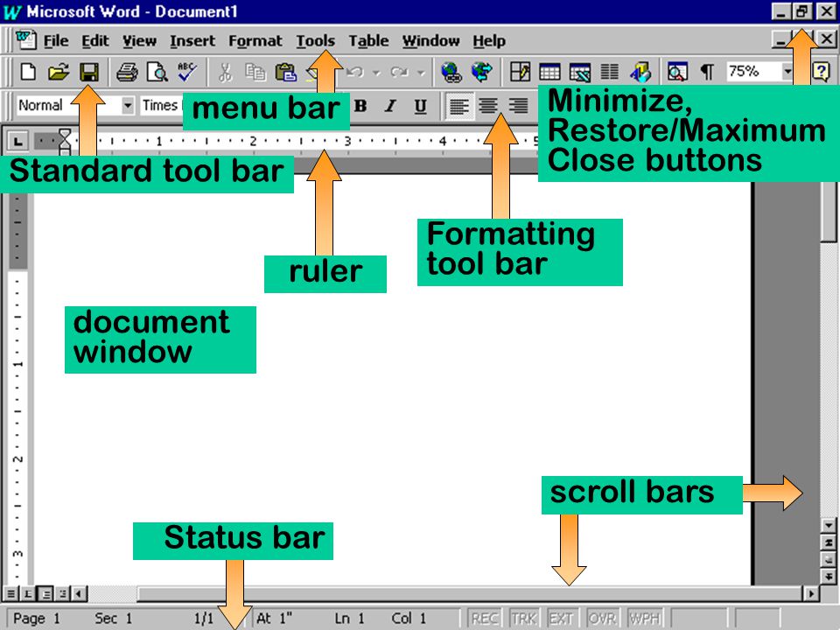Image resolution: width=840 pixels, height=630 pixels.
Task: Open Print Preview with the magnifier page icon
Action: click(157, 71)
